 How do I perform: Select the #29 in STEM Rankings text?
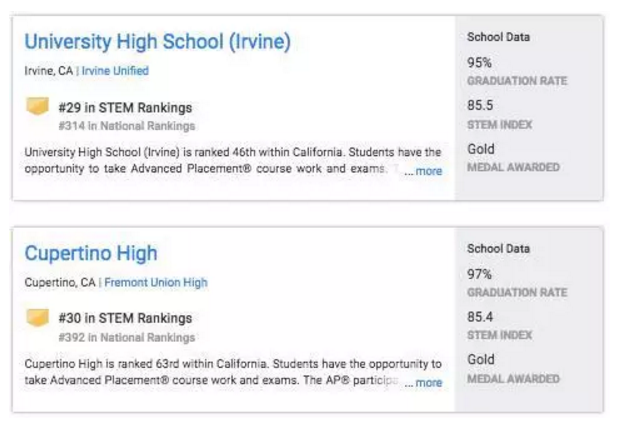click(x=125, y=108)
